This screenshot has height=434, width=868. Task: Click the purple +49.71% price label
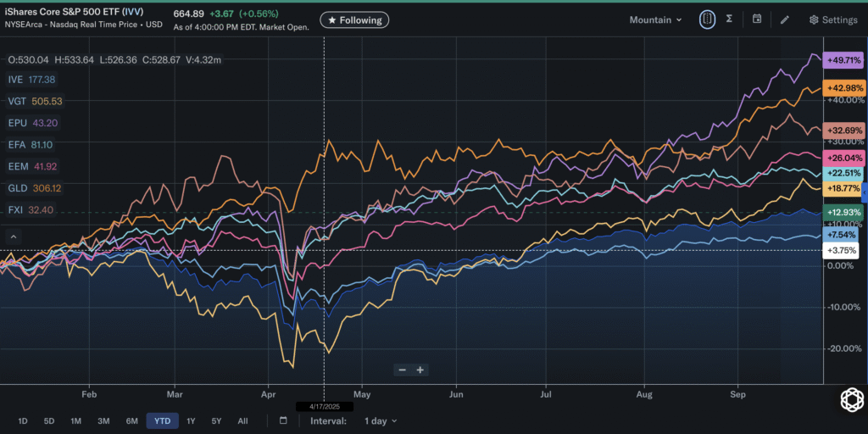coord(843,62)
